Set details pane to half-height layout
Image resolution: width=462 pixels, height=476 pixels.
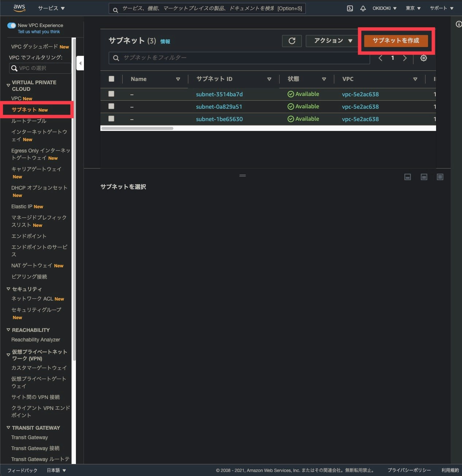pos(424,177)
